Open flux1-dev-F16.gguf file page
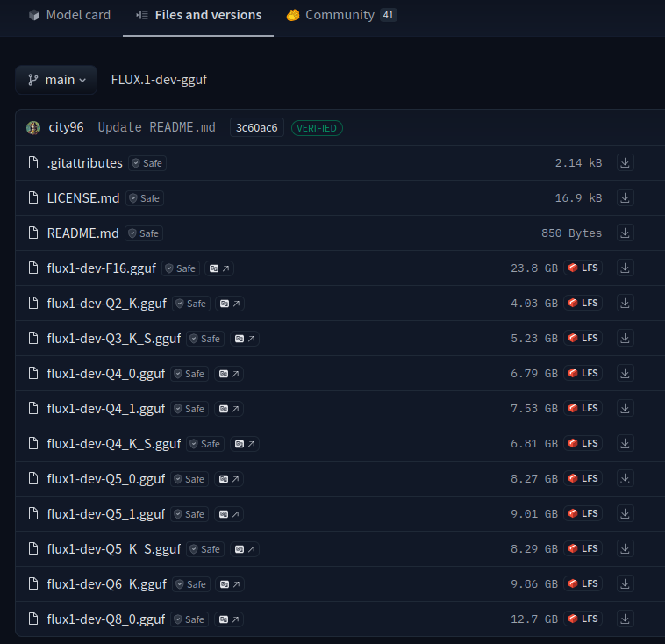Image resolution: width=665 pixels, height=644 pixels. click(x=102, y=268)
